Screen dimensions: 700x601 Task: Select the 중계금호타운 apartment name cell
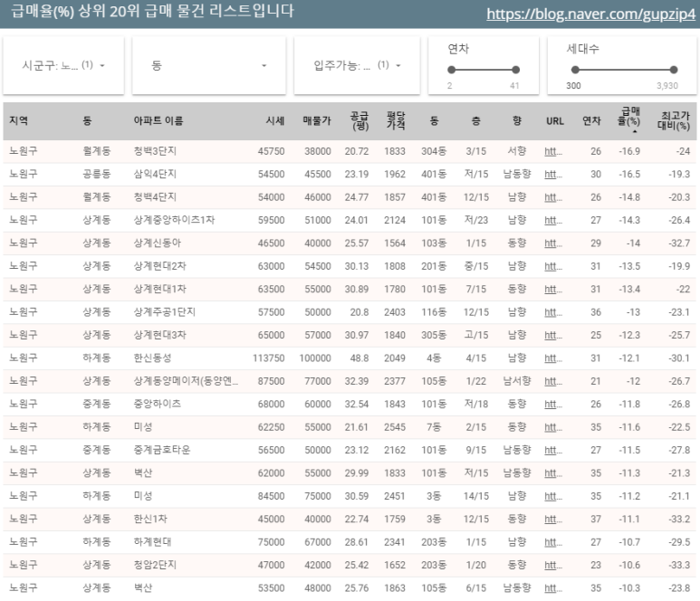coord(161,450)
